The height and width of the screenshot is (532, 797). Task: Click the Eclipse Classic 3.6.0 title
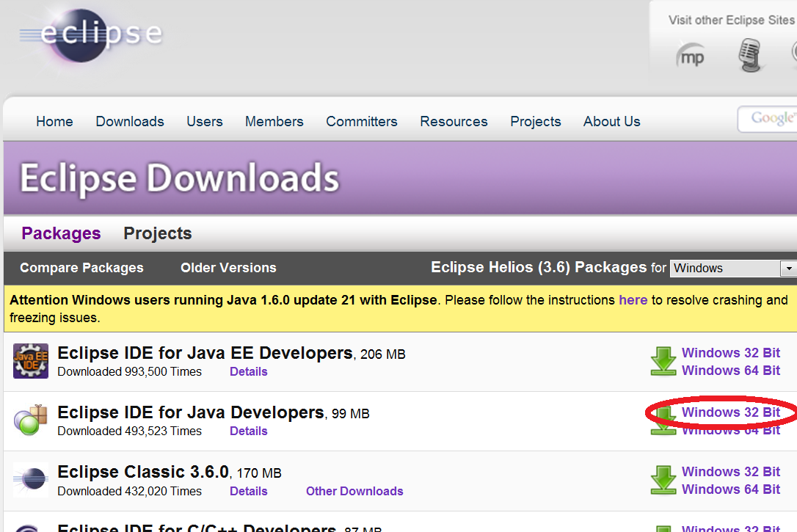pos(143,472)
